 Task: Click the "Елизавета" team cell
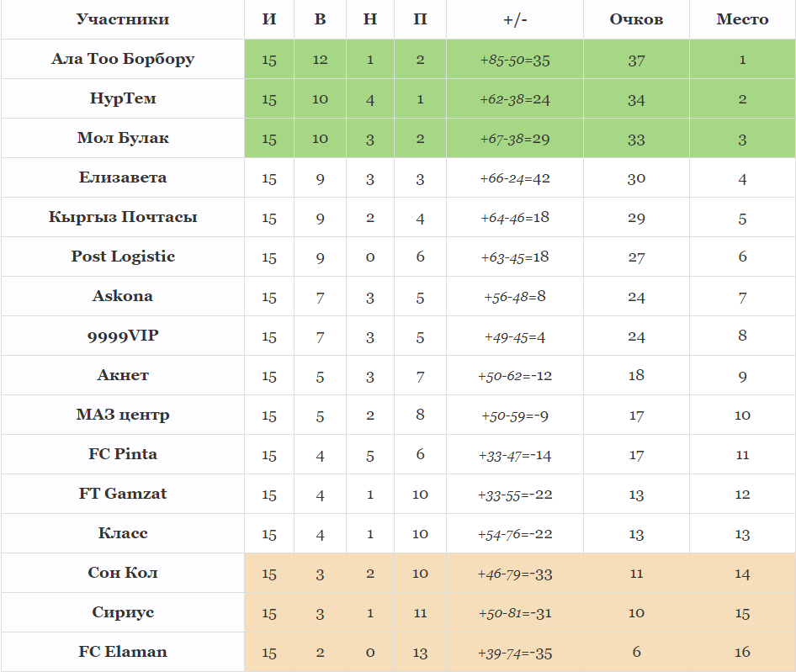click(123, 177)
